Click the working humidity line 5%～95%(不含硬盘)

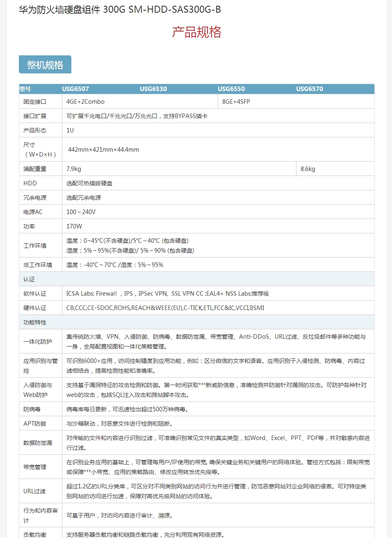coord(130,251)
